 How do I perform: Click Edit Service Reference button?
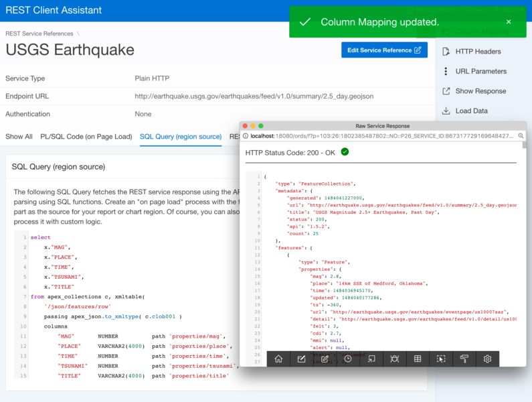click(x=384, y=50)
